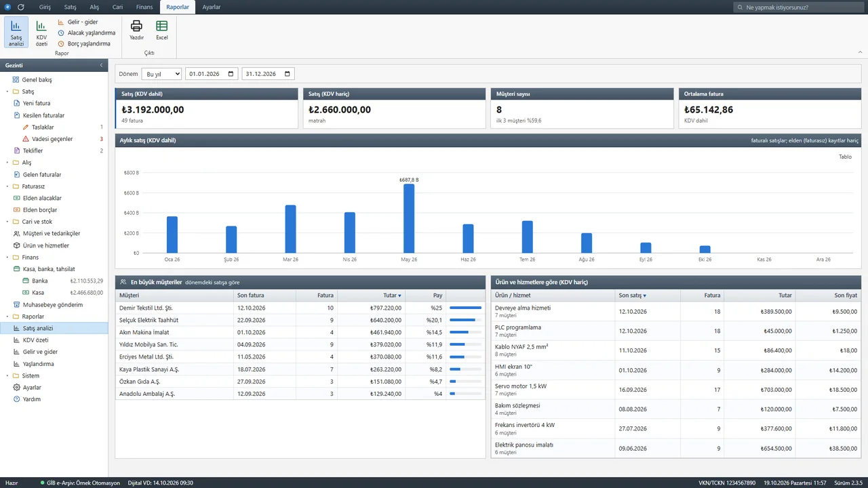This screenshot has height=488, width=868.
Task: Print the report with Yazdır
Action: coord(136,30)
